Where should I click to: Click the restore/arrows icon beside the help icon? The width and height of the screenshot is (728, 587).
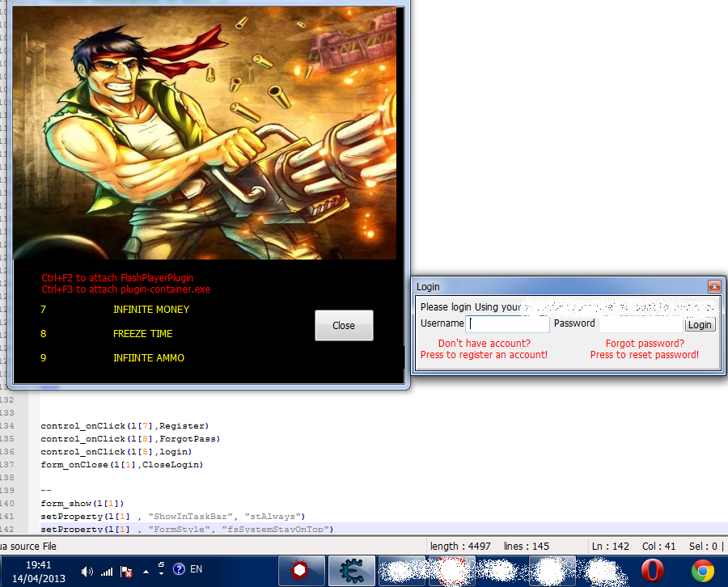coord(161,569)
